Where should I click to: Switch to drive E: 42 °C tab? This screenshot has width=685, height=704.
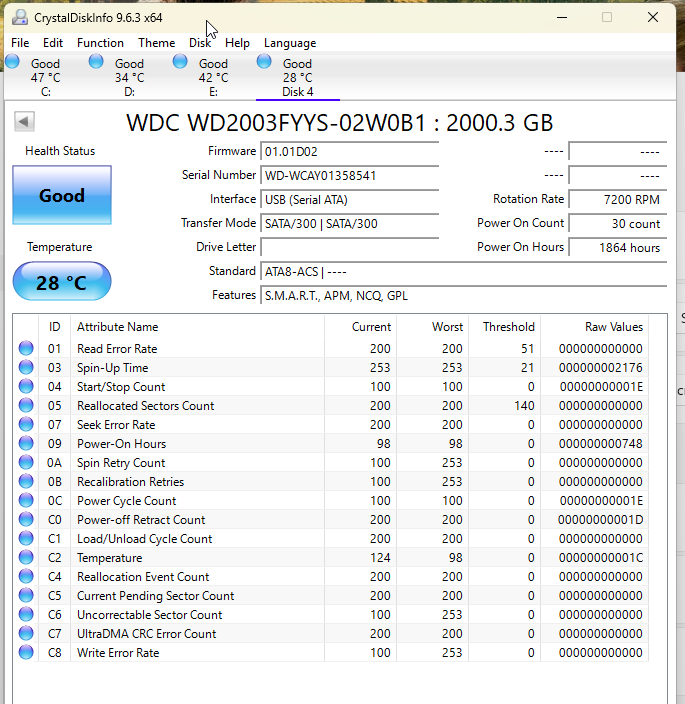coord(213,78)
